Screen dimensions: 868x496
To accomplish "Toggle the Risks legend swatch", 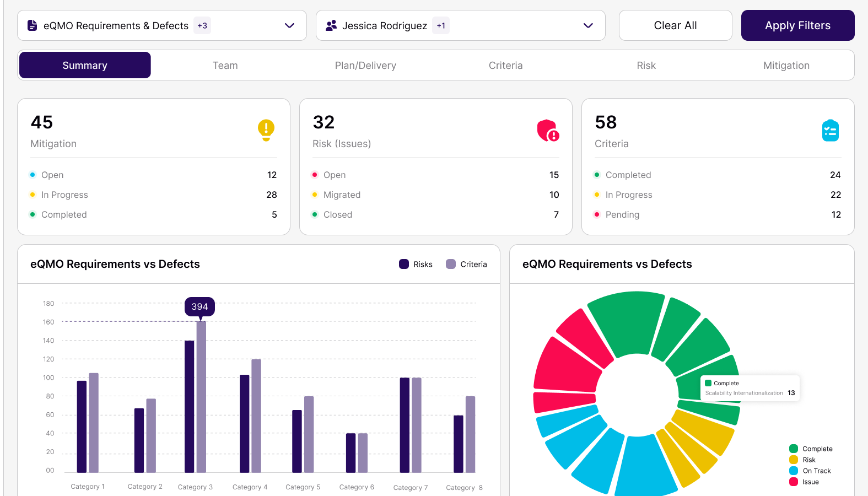I will point(404,264).
